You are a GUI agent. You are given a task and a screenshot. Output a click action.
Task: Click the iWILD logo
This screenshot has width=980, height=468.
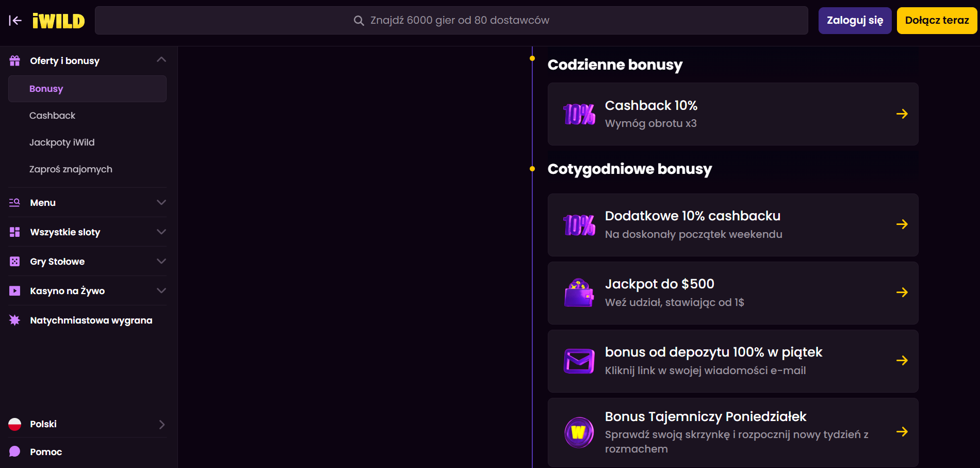point(58,21)
